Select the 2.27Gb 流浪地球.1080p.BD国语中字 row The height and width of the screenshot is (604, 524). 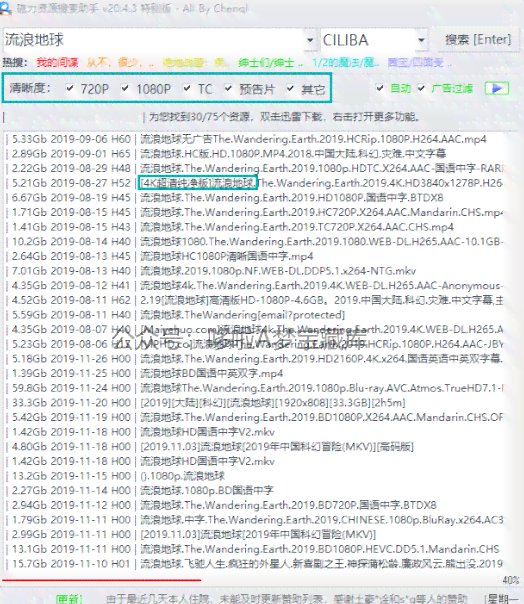point(254,490)
